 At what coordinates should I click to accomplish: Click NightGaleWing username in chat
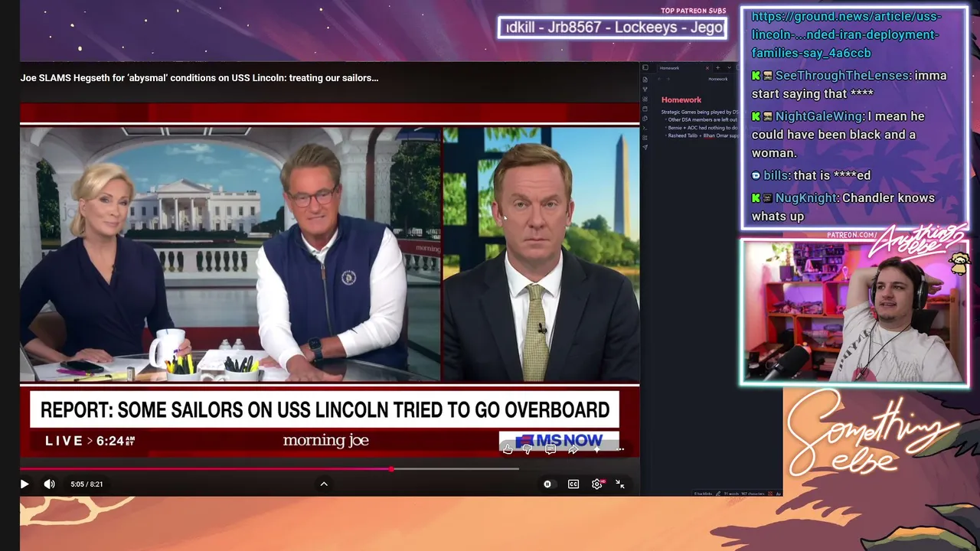819,116
